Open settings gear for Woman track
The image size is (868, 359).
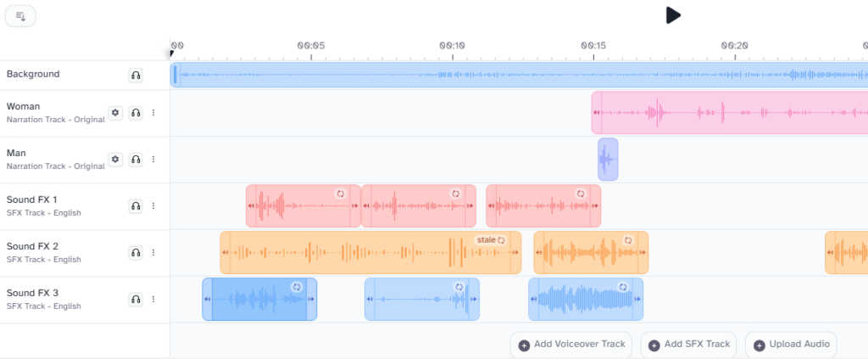[116, 113]
